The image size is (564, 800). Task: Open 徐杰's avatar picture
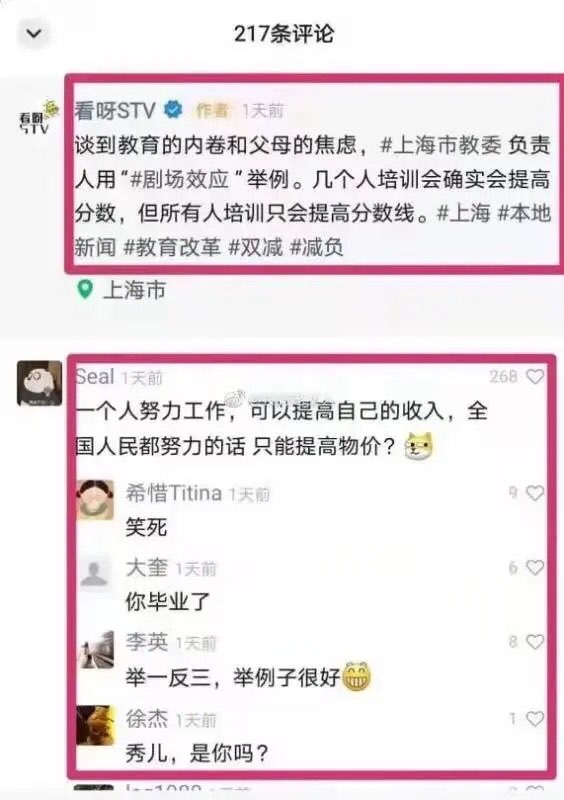click(x=95, y=726)
